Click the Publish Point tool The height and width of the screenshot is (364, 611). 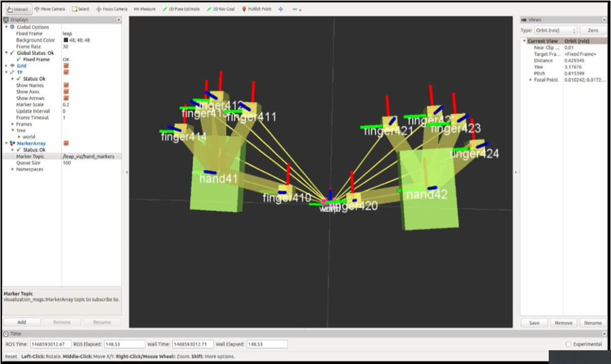(x=257, y=9)
